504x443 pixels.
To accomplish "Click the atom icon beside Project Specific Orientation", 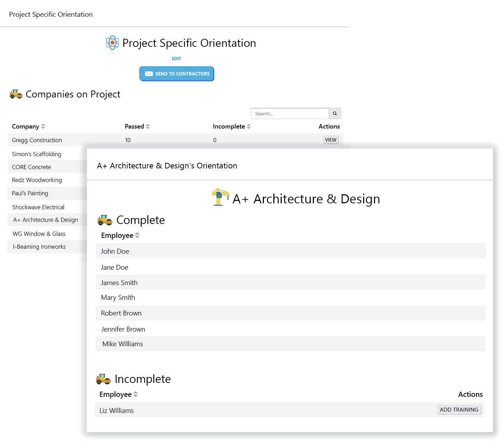I will (x=112, y=43).
